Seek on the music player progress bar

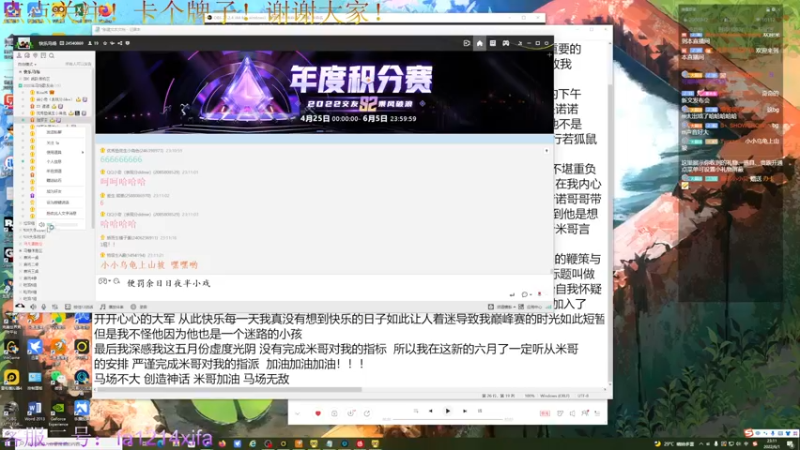[448, 419]
